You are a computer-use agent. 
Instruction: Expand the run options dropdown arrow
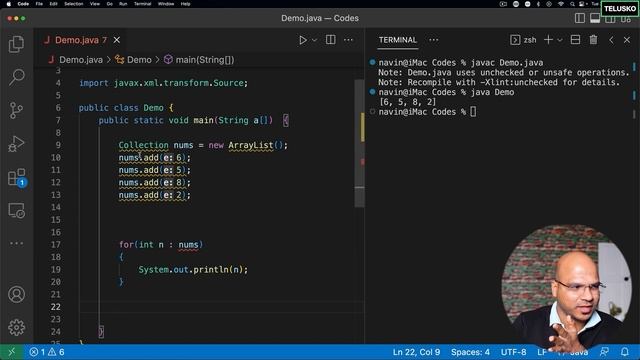coord(314,40)
